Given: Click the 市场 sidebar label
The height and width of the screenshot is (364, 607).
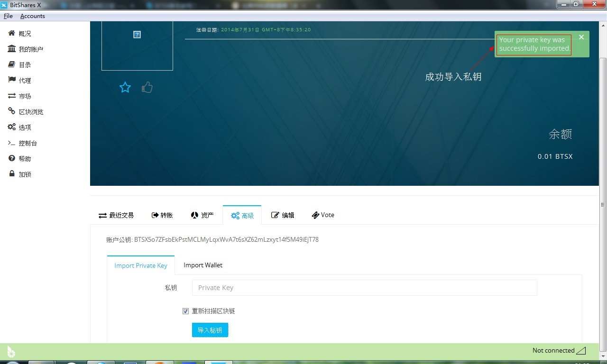Looking at the screenshot, I should (25, 96).
